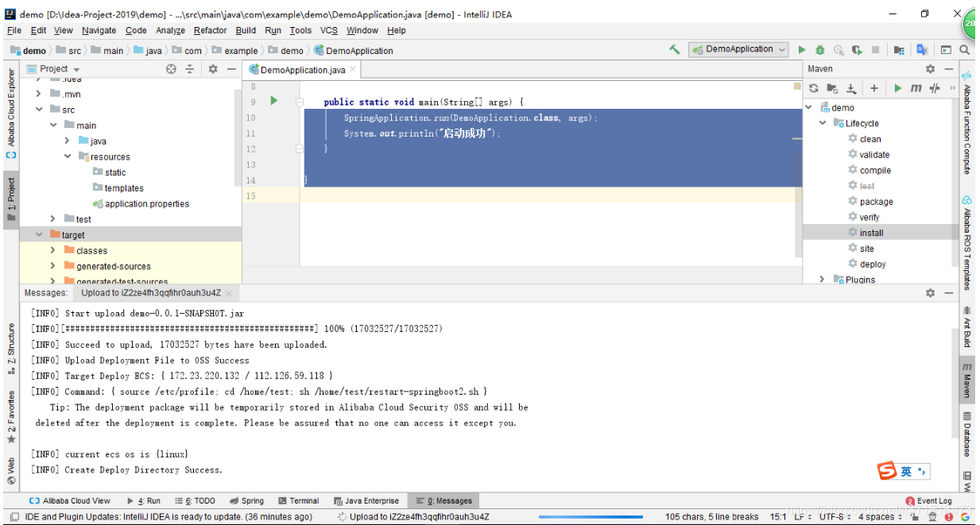The image size is (980, 525).
Task: Click Collapse All in the Project panel
Action: 190,69
